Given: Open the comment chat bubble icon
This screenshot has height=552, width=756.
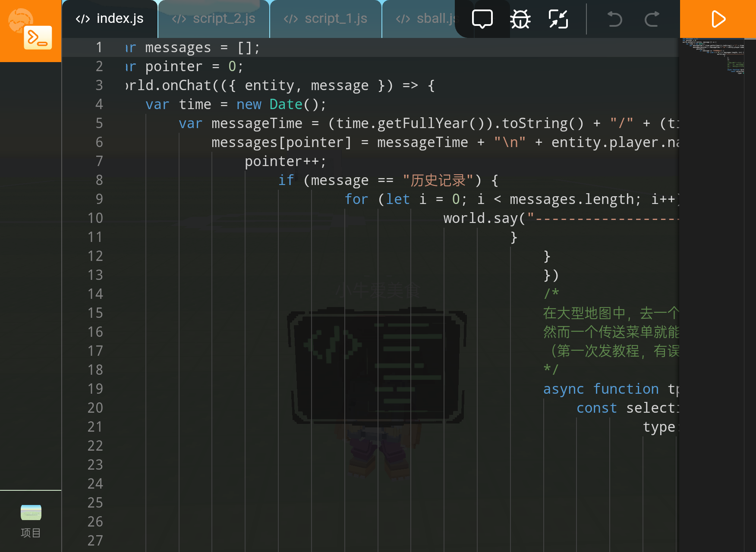Looking at the screenshot, I should pyautogui.click(x=482, y=19).
